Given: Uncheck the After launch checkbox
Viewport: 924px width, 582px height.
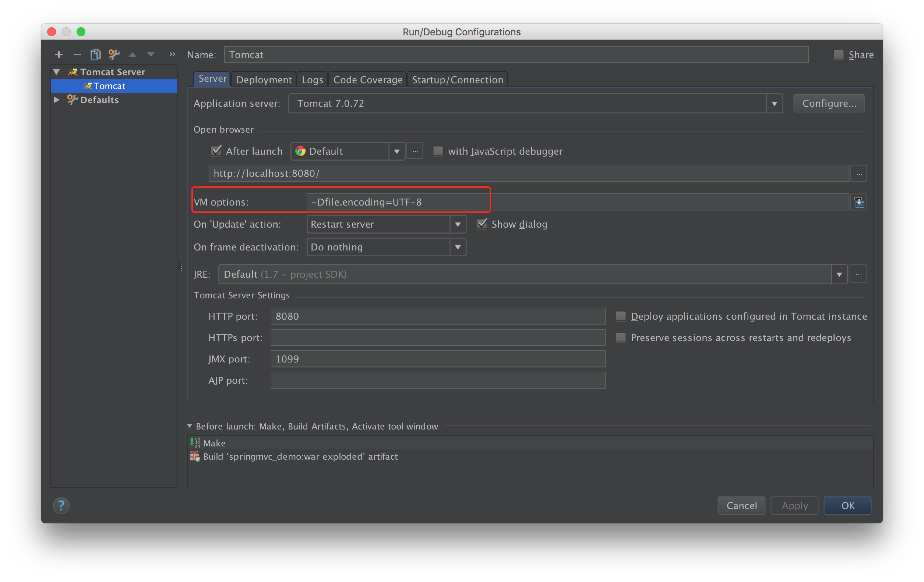Looking at the screenshot, I should [216, 151].
